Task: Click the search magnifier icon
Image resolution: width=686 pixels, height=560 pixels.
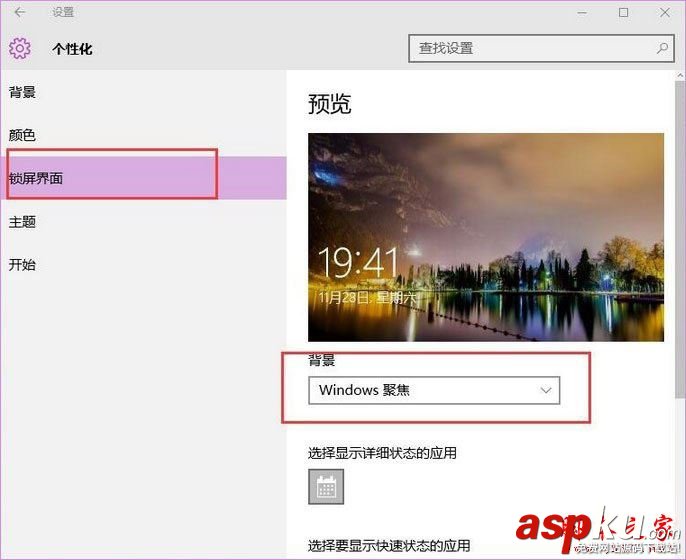Action: coord(662,48)
